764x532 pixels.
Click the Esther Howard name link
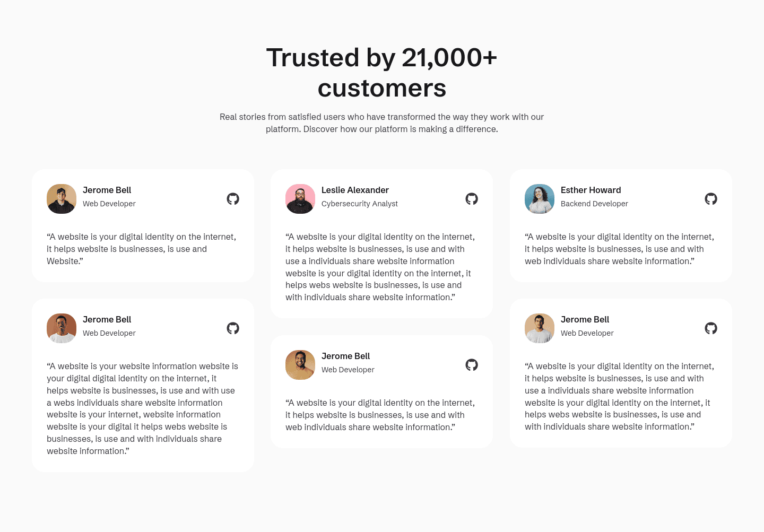tap(591, 190)
